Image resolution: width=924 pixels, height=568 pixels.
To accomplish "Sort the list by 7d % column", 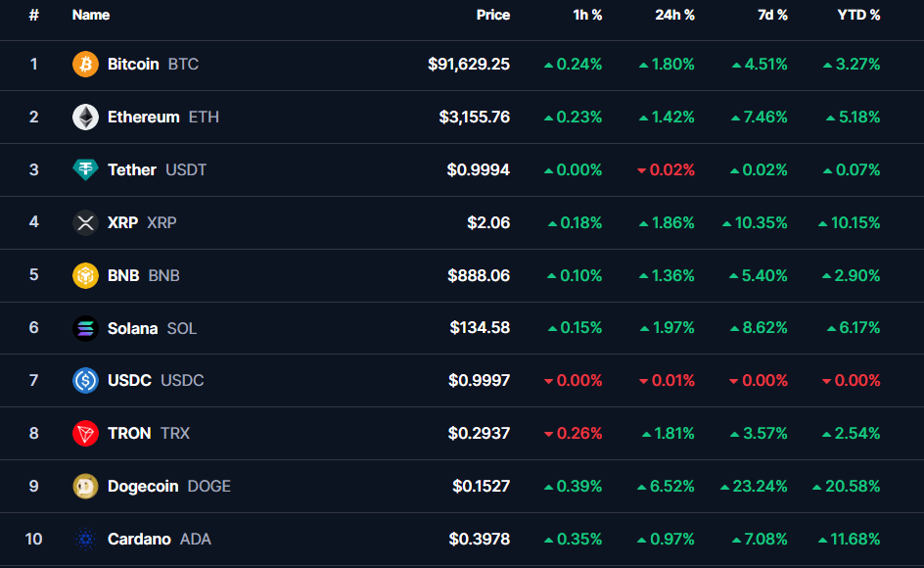I will [x=772, y=15].
